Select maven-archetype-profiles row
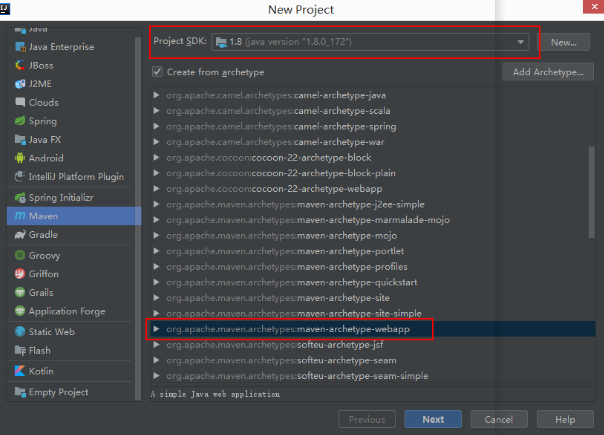Viewport: 604px width, 435px height. [x=372, y=267]
